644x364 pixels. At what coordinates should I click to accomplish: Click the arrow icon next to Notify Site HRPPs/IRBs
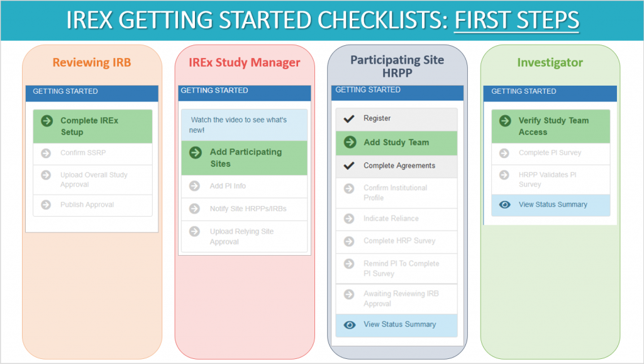pos(194,209)
